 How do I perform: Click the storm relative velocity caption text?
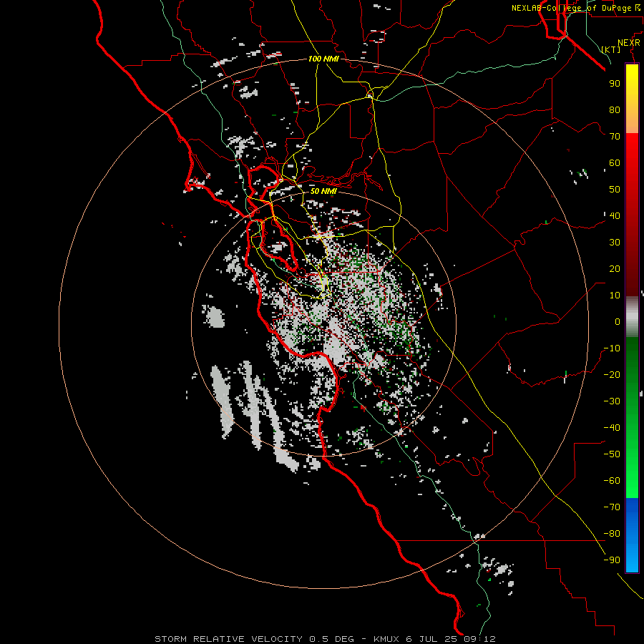[325, 639]
